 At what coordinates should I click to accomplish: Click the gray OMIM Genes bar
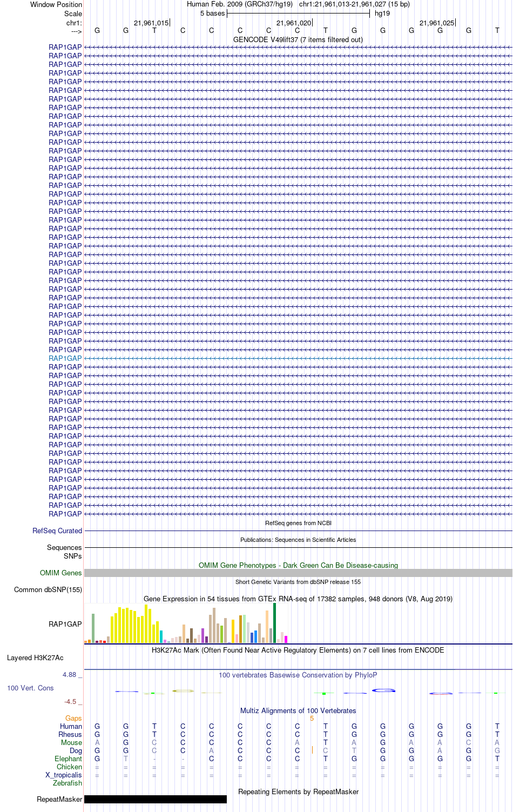coord(298,573)
